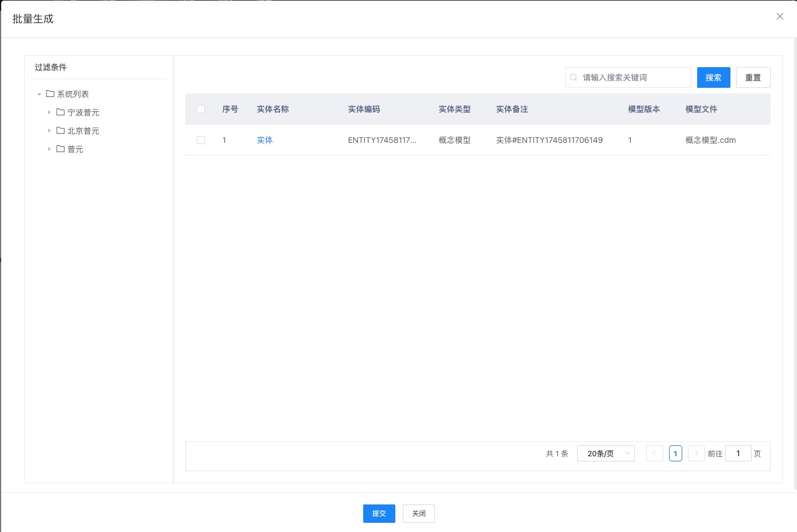Expand the 北京普元 tree node

point(49,130)
